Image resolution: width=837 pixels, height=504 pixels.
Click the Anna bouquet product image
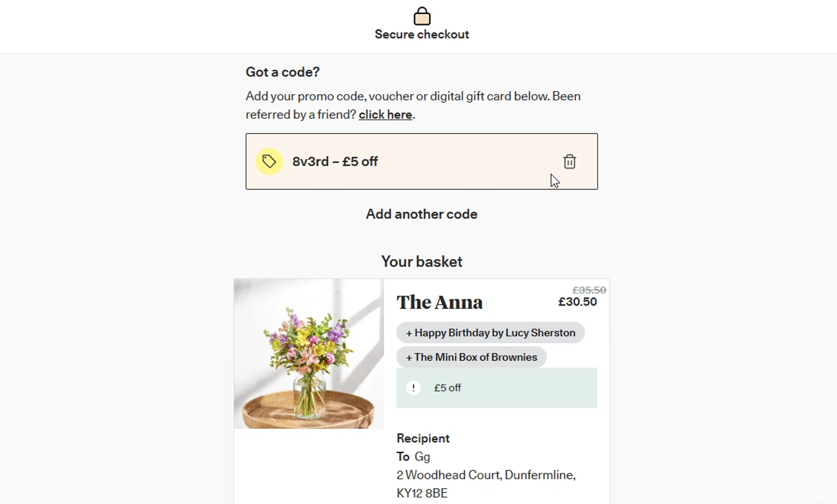pos(309,353)
